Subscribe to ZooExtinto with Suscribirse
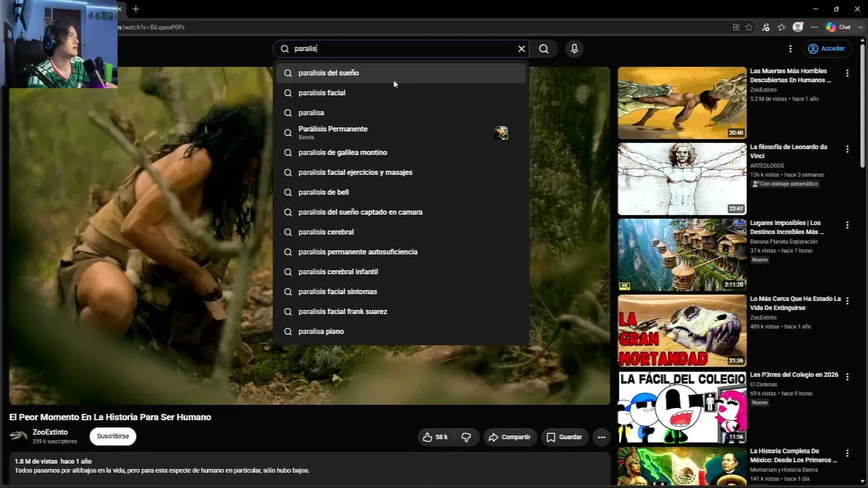868x488 pixels. point(113,436)
